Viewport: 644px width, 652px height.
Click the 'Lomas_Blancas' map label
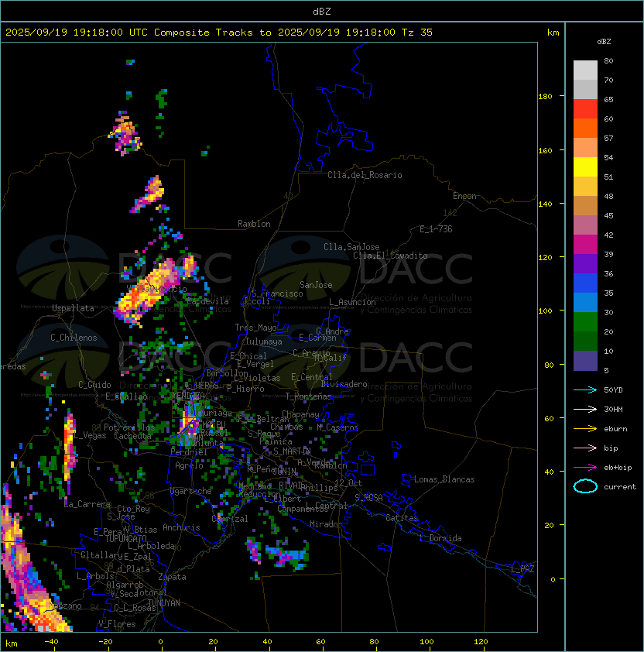(444, 479)
